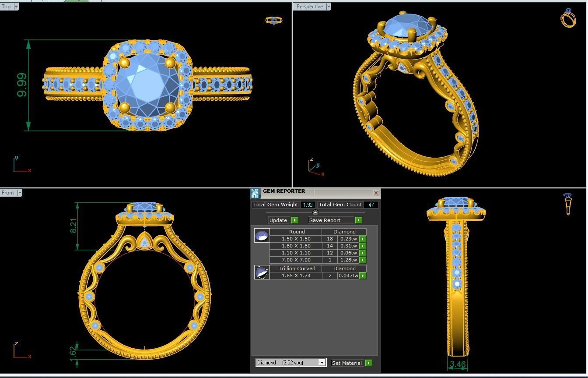Click the 1.10 X 1.10 size cell
Image resolution: width=588 pixels, height=378 pixels.
pos(296,253)
